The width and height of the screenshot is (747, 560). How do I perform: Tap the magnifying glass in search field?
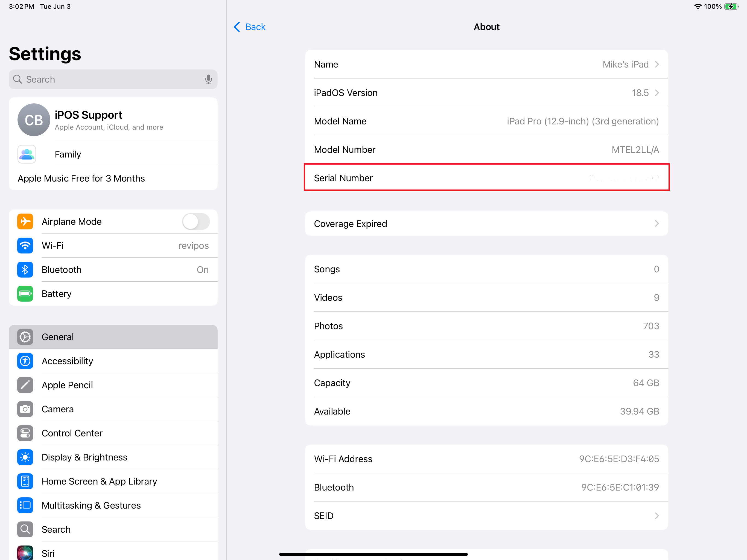tap(17, 79)
